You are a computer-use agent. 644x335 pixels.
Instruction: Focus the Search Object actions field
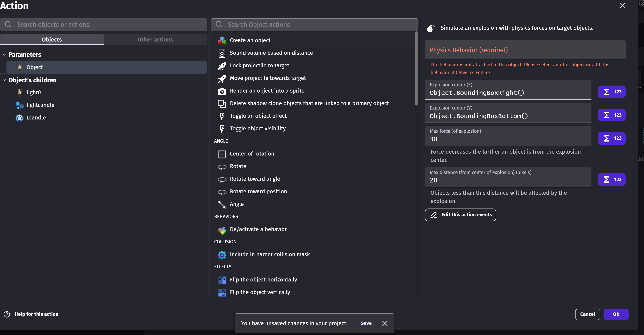pos(314,24)
